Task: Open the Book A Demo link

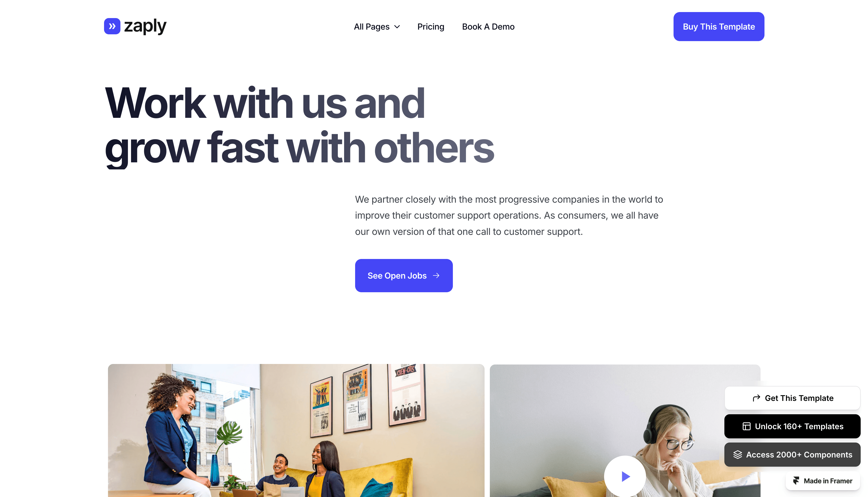Action: pos(488,27)
